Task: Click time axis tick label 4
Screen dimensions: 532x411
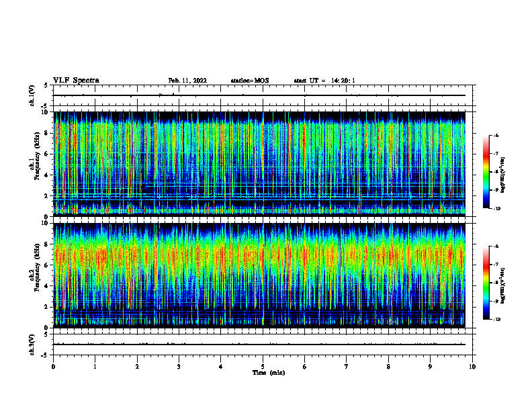Action: tap(221, 367)
